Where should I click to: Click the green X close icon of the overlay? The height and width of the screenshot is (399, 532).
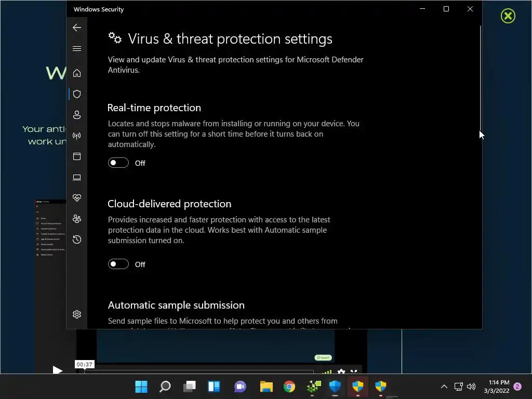(x=508, y=16)
